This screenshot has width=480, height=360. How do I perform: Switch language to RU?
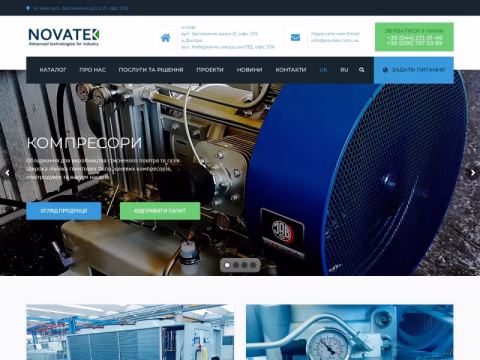coord(344,70)
